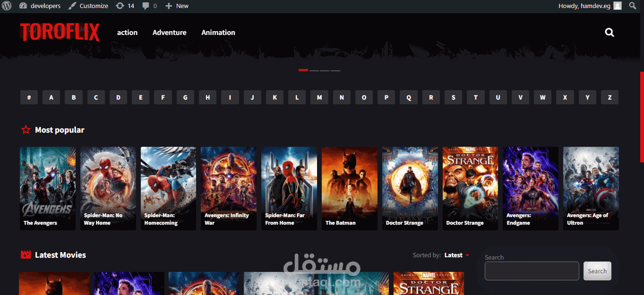Filter movies by letter S
Viewport: 644px width, 295px height.
[x=453, y=97]
